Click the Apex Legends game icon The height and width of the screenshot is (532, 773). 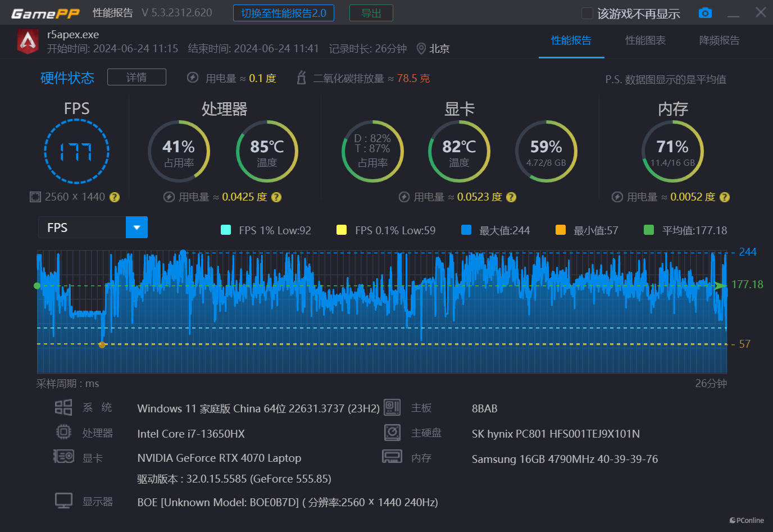[x=28, y=41]
